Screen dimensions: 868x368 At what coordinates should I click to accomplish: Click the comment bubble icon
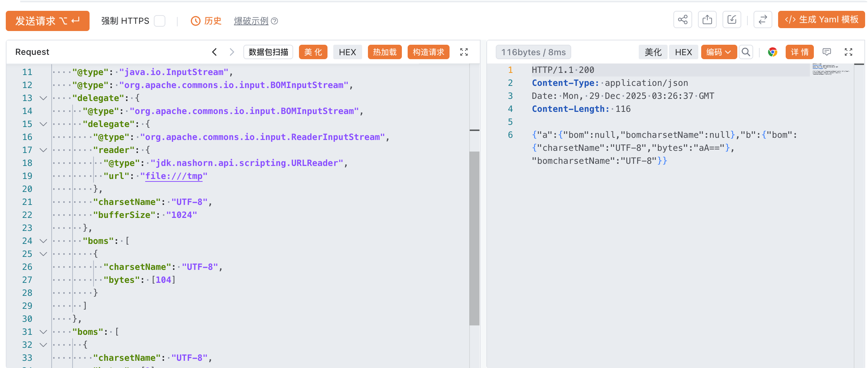click(x=827, y=52)
